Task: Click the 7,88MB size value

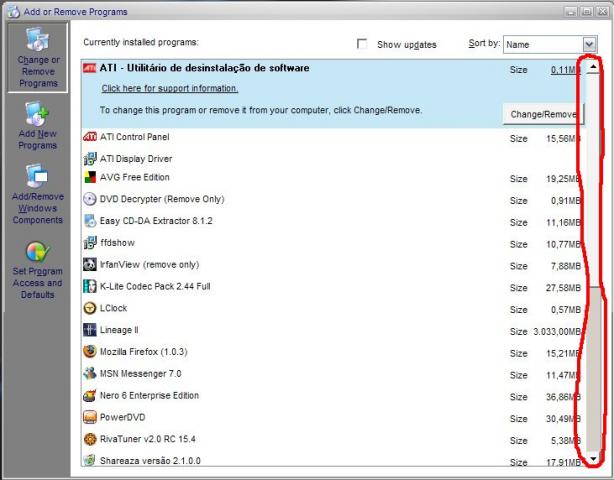Action: click(x=566, y=266)
